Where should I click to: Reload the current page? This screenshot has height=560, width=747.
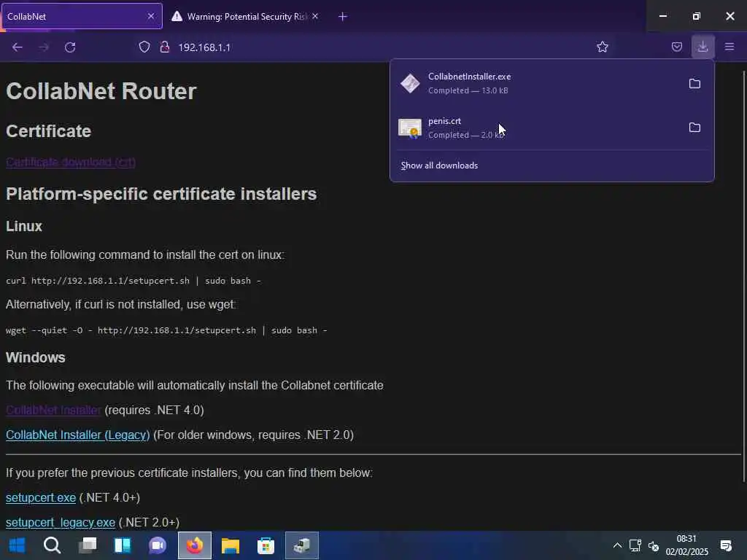[x=70, y=47]
